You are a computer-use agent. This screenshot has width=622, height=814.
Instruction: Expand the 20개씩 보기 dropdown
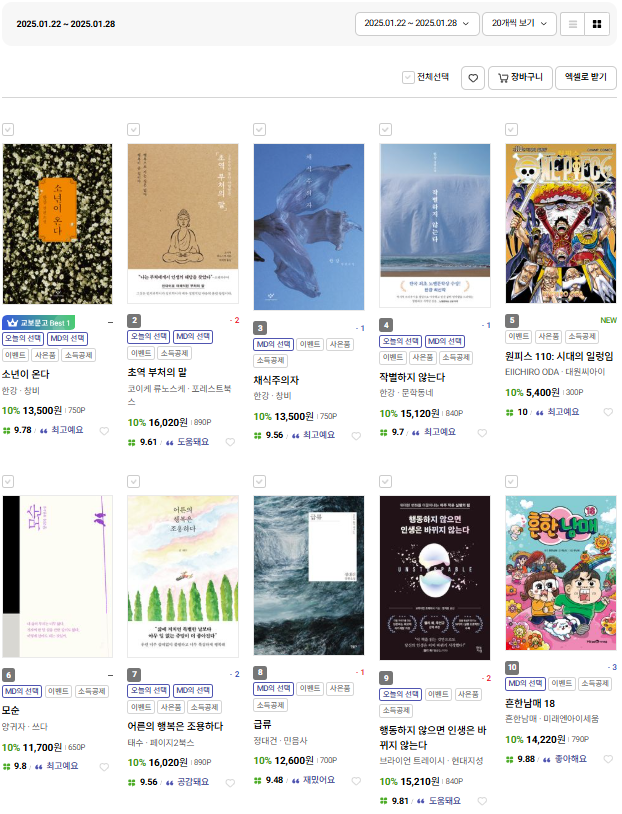pos(519,24)
